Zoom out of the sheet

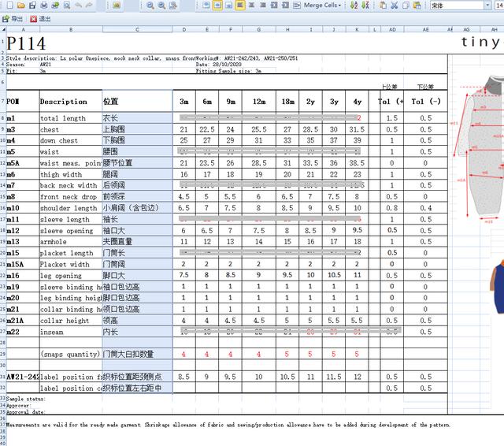[150, 6]
